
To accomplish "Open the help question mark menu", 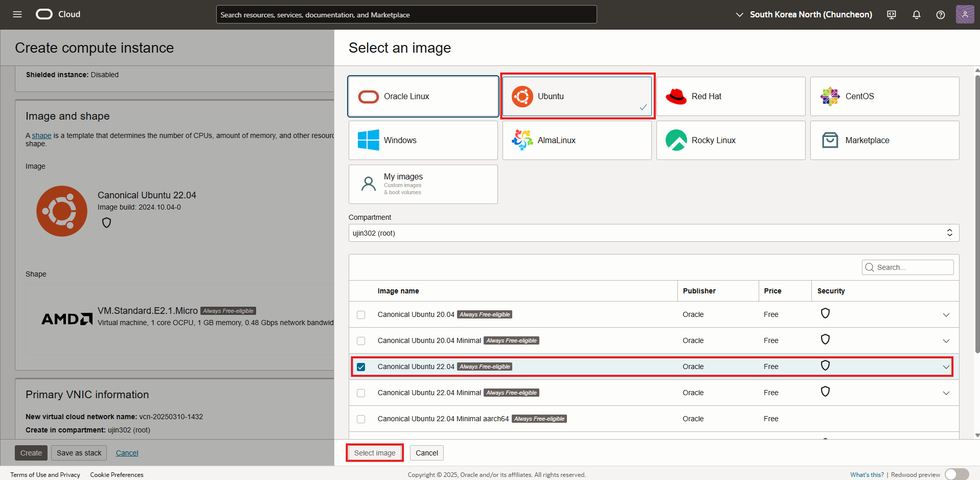I will (941, 15).
